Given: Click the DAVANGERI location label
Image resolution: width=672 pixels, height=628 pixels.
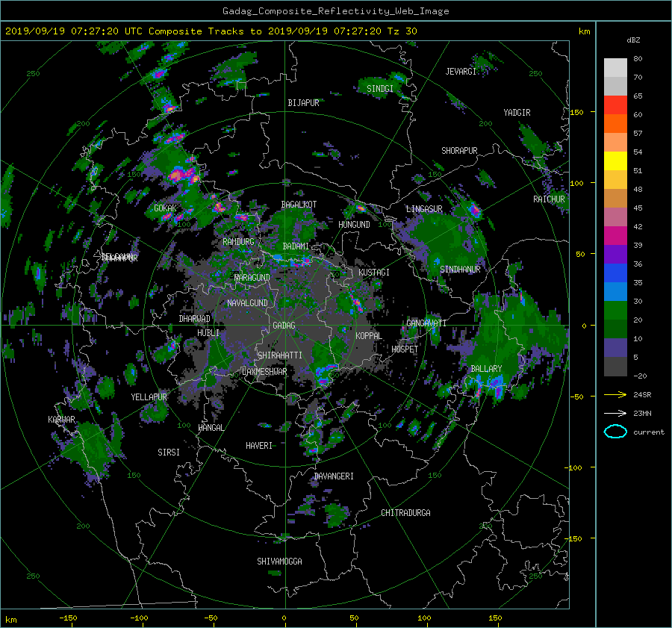Looking at the screenshot, I should point(334,476).
